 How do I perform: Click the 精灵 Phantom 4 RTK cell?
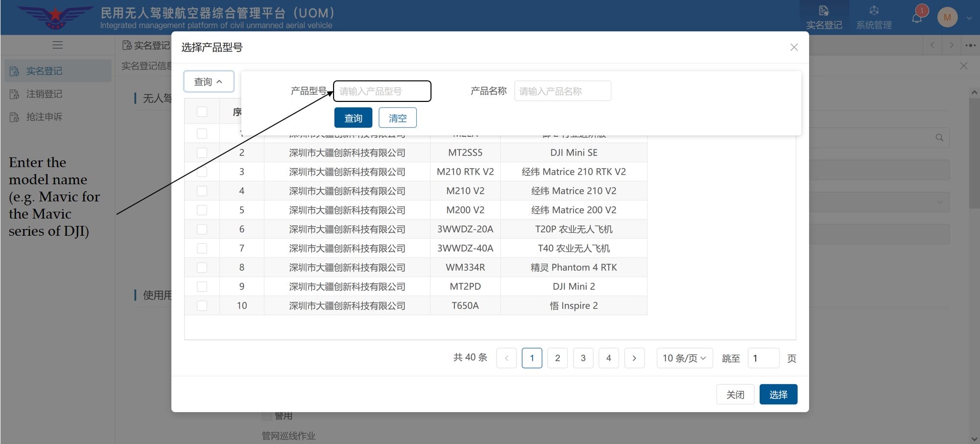(x=574, y=268)
